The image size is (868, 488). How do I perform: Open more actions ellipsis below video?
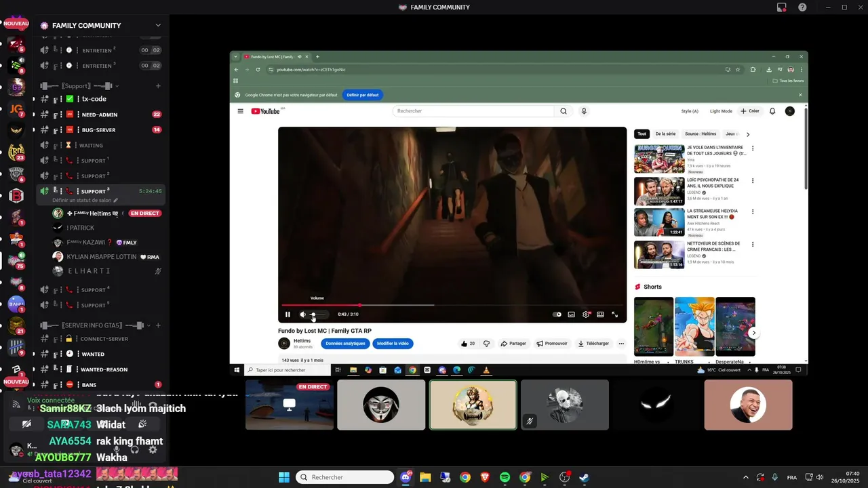click(621, 344)
